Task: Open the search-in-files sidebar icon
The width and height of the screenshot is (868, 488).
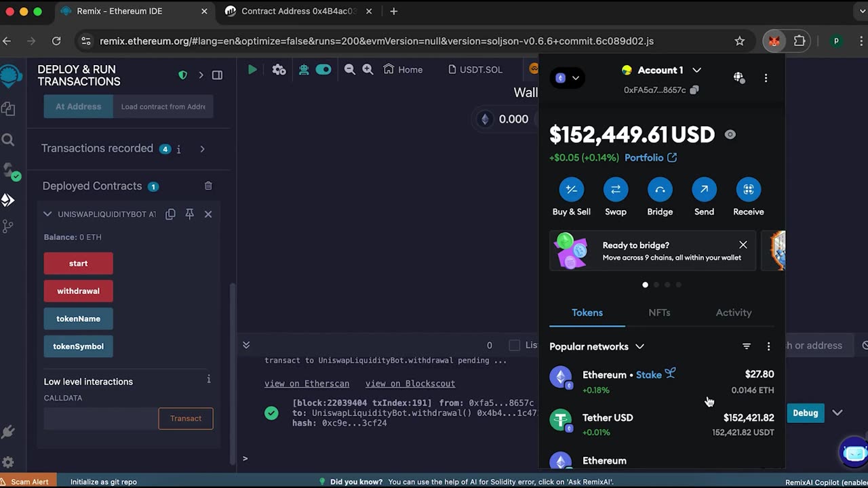Action: [x=8, y=140]
